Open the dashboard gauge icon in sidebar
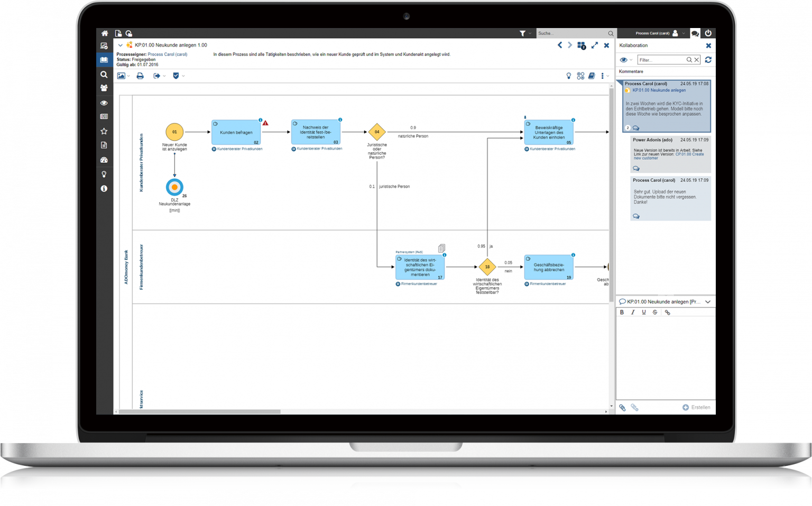The width and height of the screenshot is (812, 506). click(x=104, y=160)
